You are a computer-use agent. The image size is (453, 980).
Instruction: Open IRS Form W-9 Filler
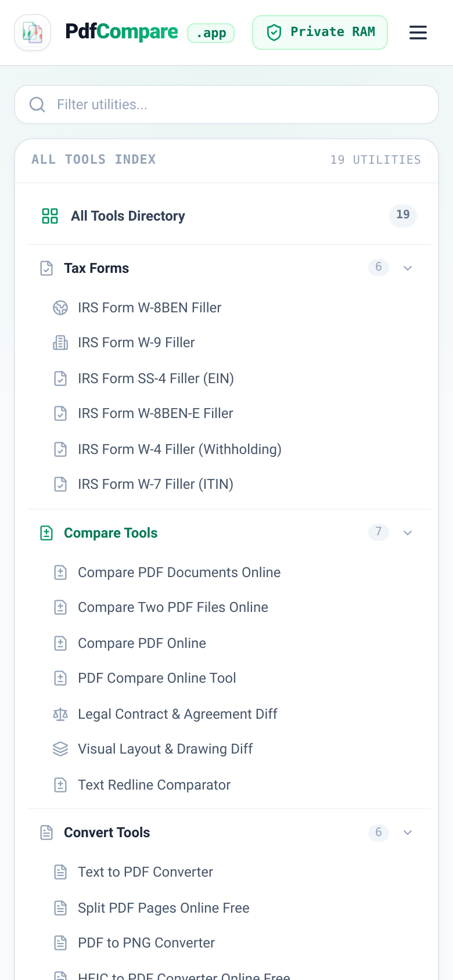point(136,343)
